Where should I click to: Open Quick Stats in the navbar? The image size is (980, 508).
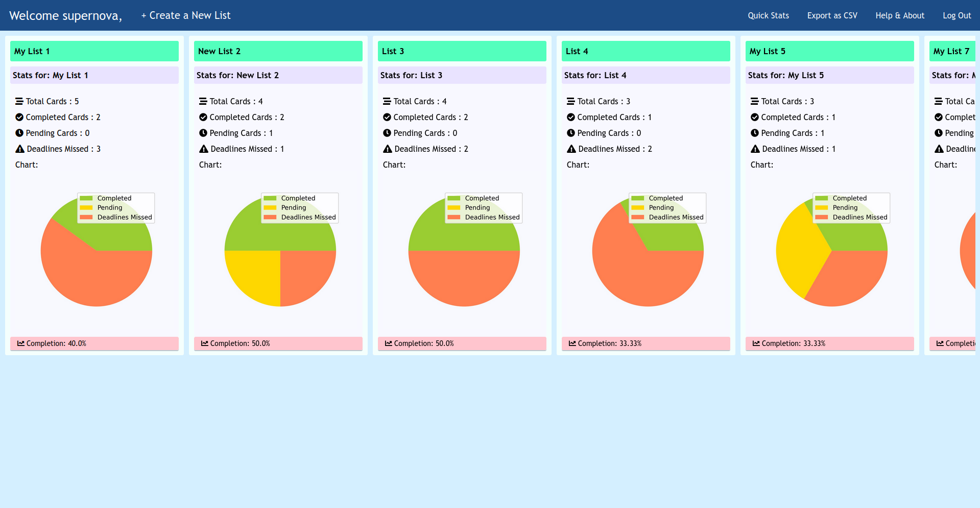[x=768, y=15]
